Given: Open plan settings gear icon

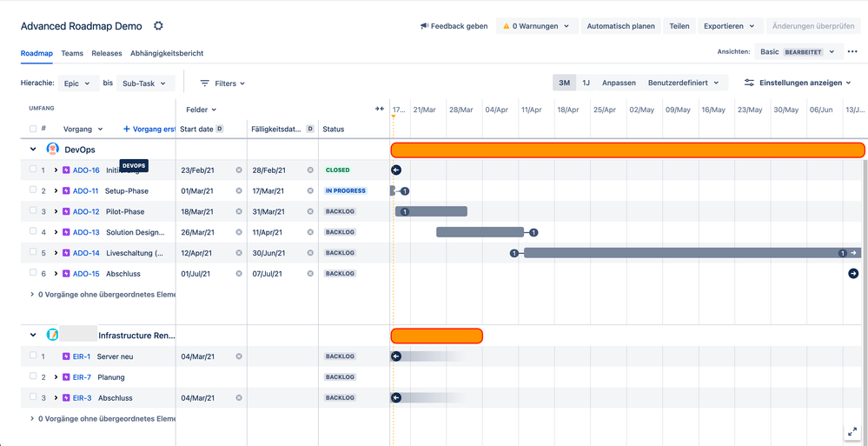Looking at the screenshot, I should point(158,25).
